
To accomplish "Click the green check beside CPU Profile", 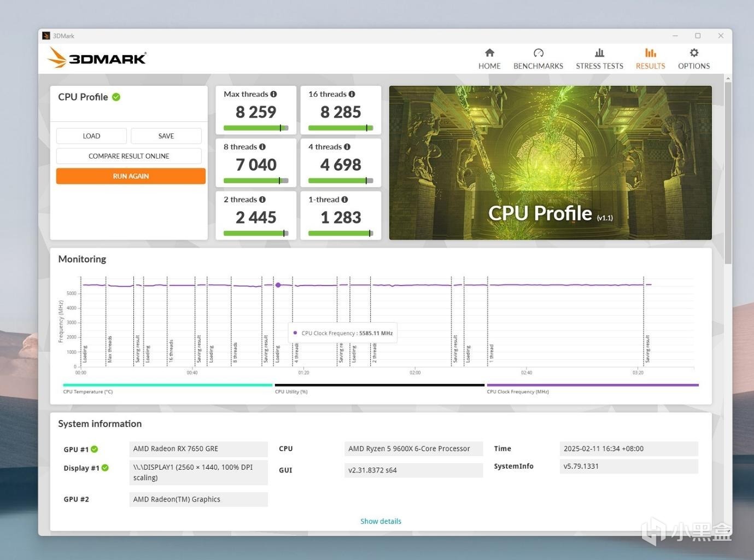I will [116, 97].
